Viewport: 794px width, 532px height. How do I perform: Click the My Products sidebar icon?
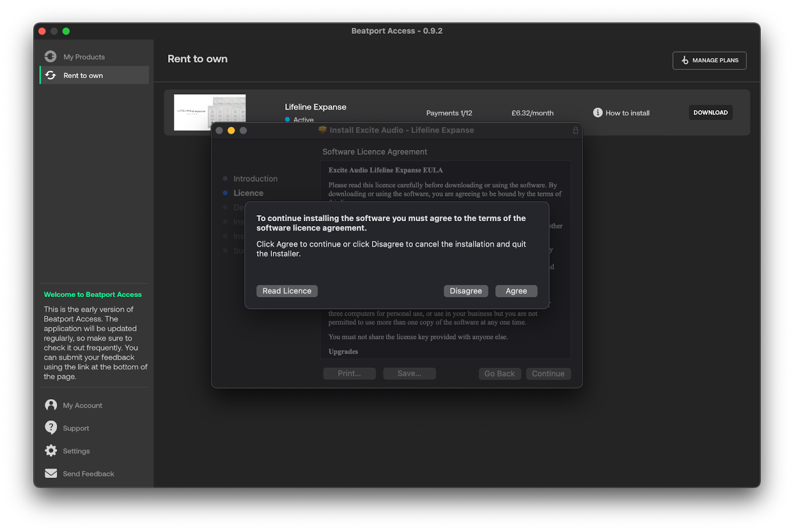click(51, 57)
